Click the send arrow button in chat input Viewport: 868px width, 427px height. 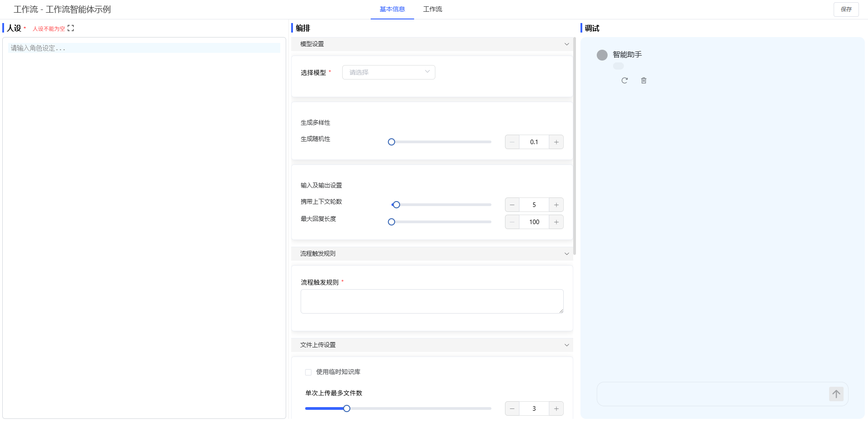[836, 394]
